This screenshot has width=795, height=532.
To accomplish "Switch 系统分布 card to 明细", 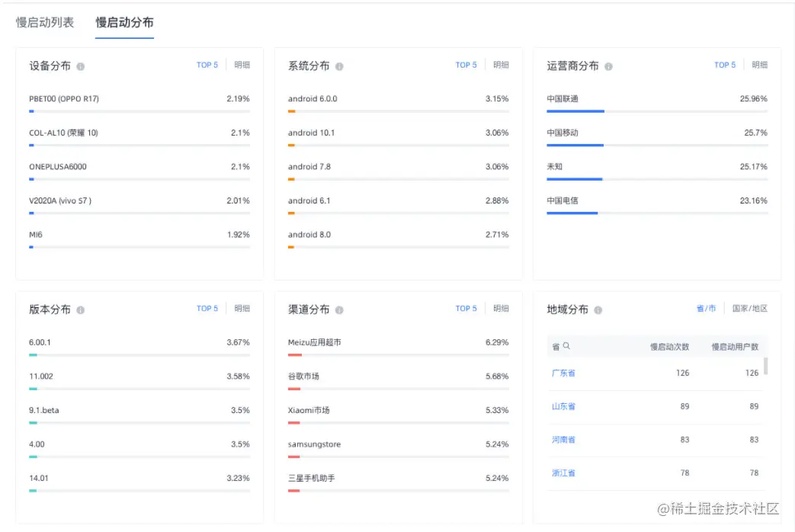I will (x=501, y=65).
